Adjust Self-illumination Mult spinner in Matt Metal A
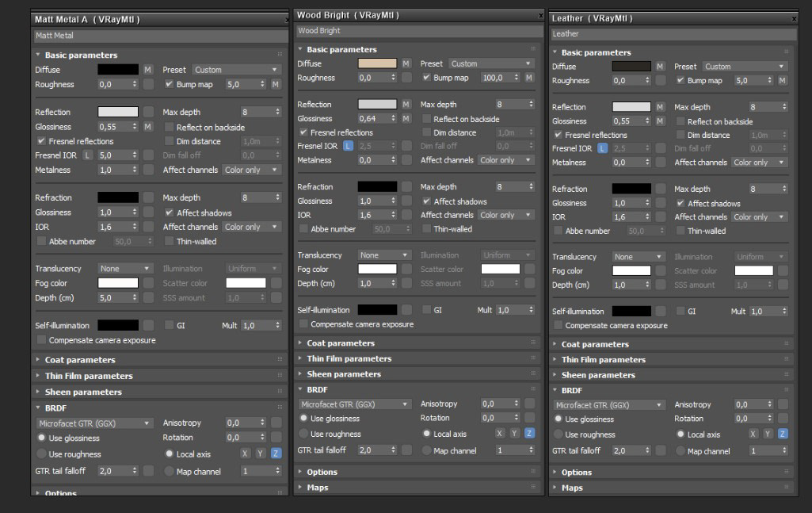812x513 pixels. pyautogui.click(x=277, y=325)
